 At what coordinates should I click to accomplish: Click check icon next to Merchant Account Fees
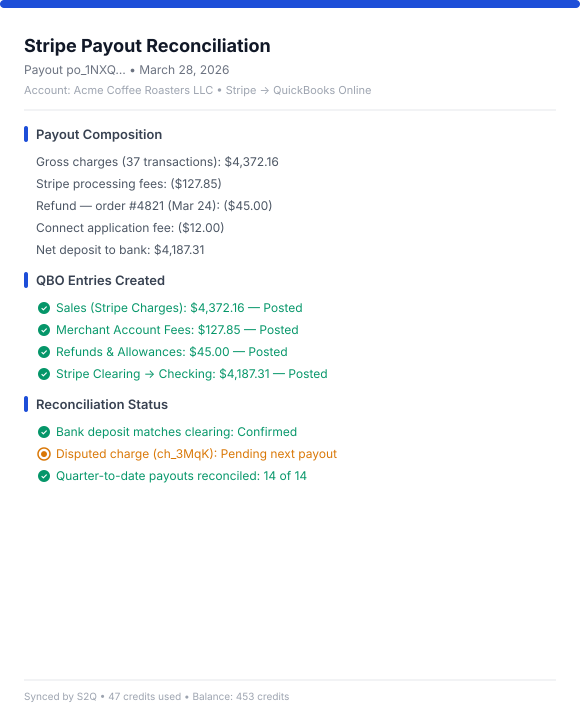click(x=44, y=330)
